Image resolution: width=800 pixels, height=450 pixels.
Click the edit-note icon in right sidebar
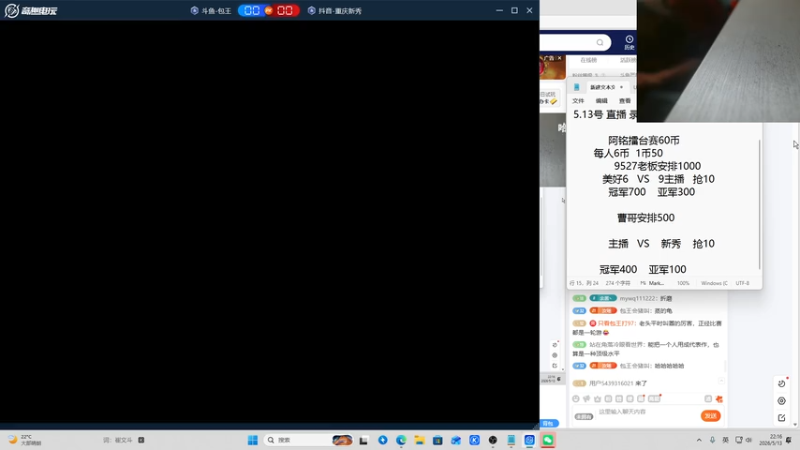(782, 418)
